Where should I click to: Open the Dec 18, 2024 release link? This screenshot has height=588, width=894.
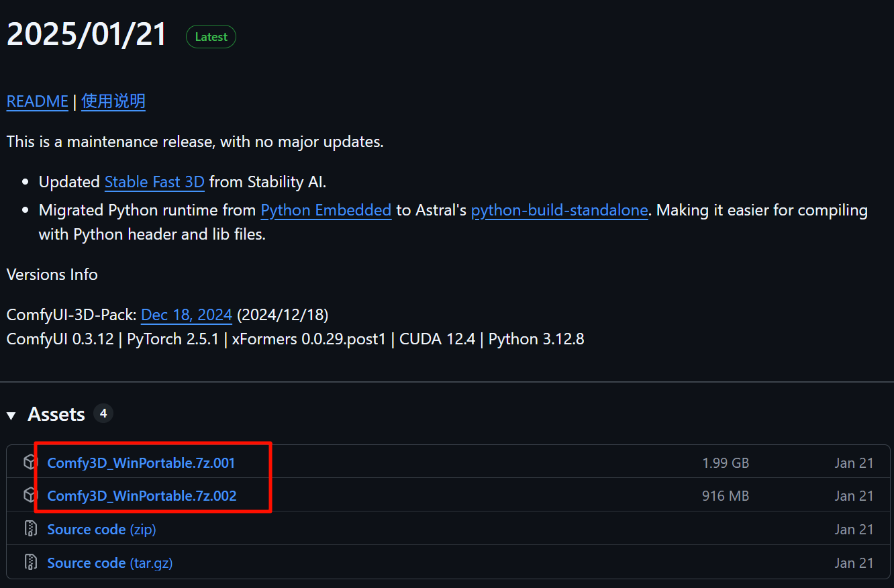pyautogui.click(x=187, y=315)
